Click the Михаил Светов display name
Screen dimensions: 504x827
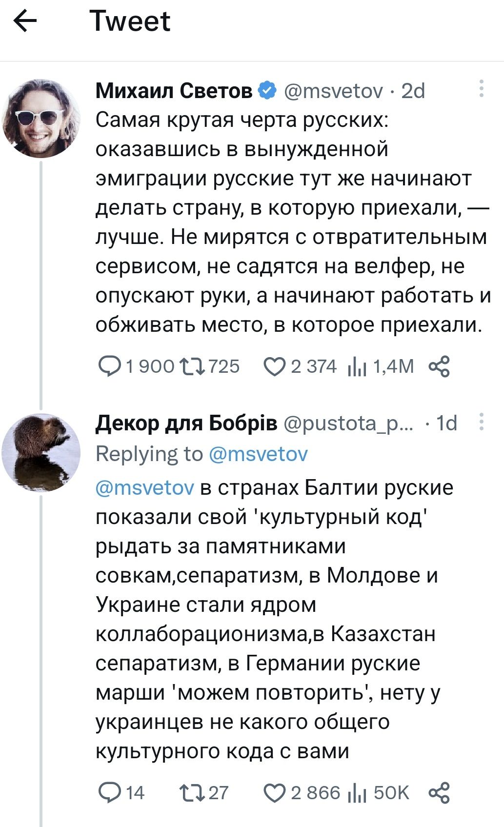coord(174,91)
